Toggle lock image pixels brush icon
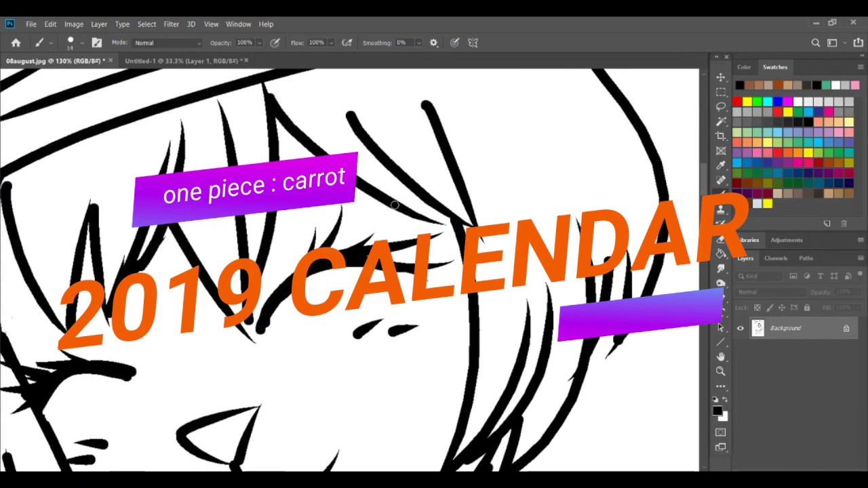The height and width of the screenshot is (488, 868). pos(769,308)
